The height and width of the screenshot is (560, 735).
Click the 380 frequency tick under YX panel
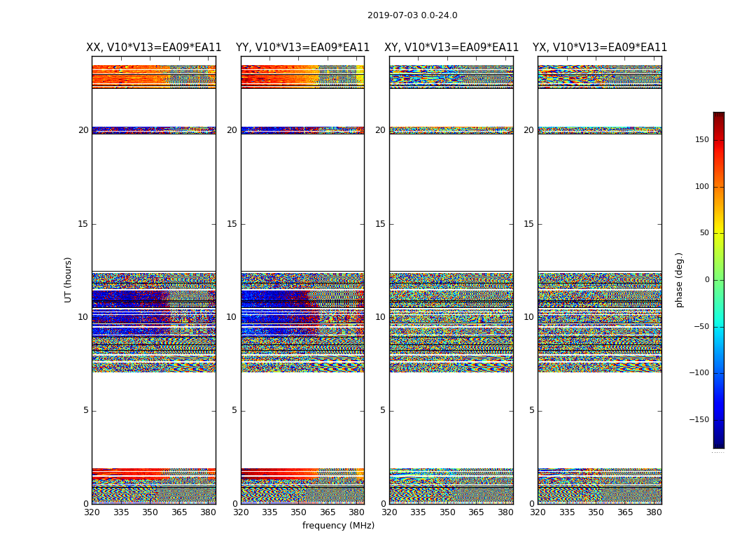tap(654, 512)
